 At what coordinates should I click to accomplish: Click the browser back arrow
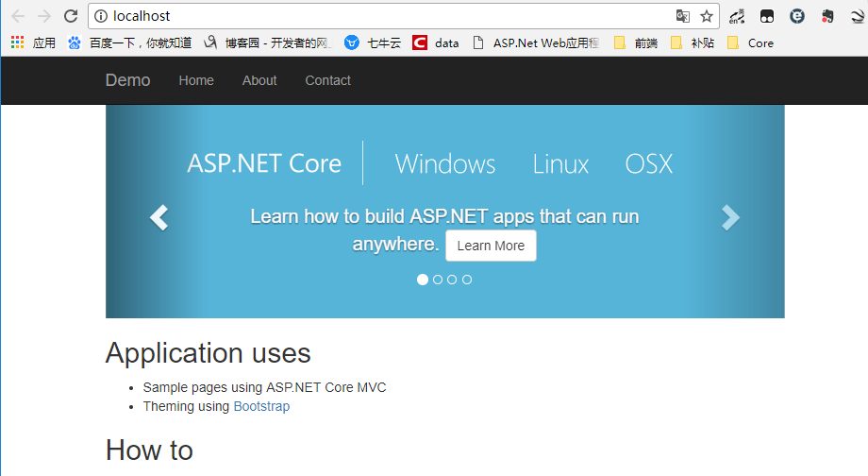18,16
